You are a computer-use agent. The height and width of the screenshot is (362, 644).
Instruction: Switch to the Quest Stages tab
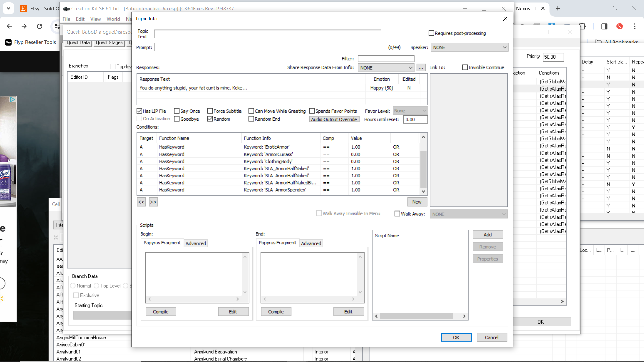[x=109, y=43]
